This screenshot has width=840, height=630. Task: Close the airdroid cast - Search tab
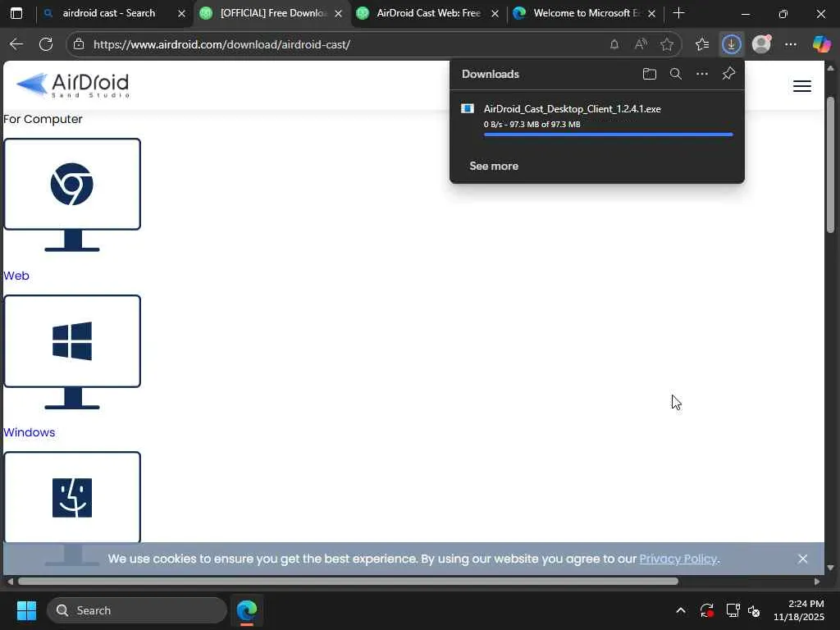pos(181,13)
